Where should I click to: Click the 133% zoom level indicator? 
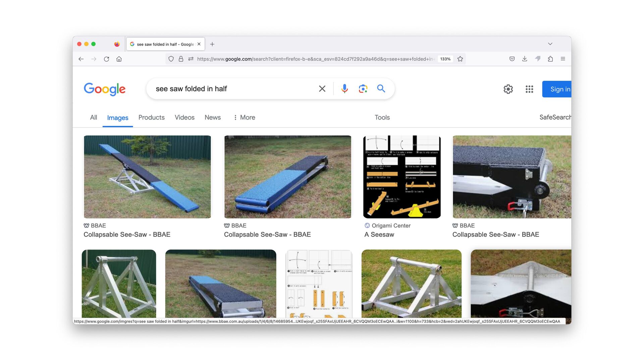pyautogui.click(x=445, y=59)
